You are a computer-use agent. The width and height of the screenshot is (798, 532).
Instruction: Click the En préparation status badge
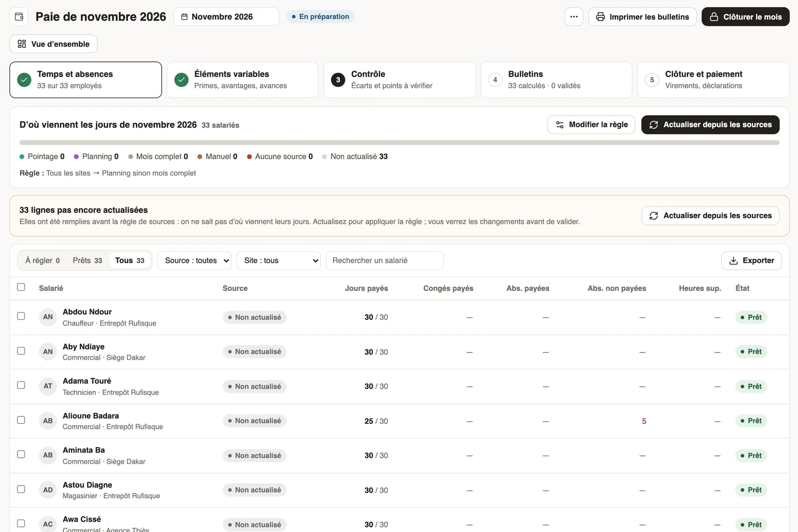[x=321, y=16]
